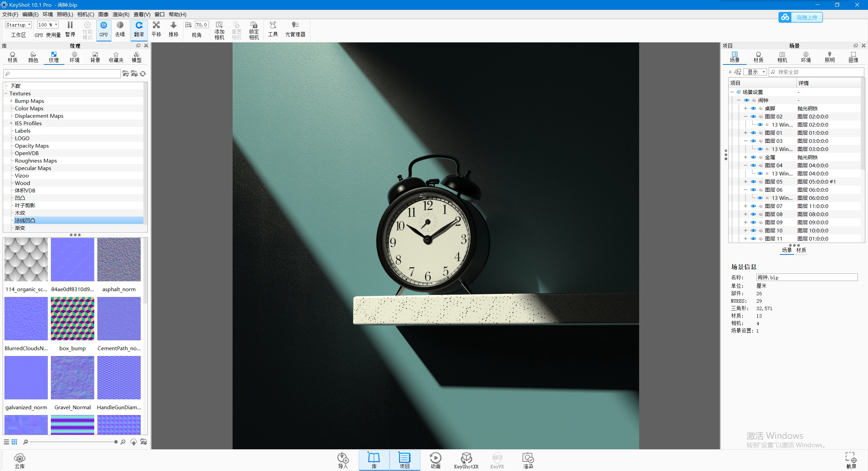
Task: Switch to the 相机 tab in project panel
Action: (x=782, y=57)
